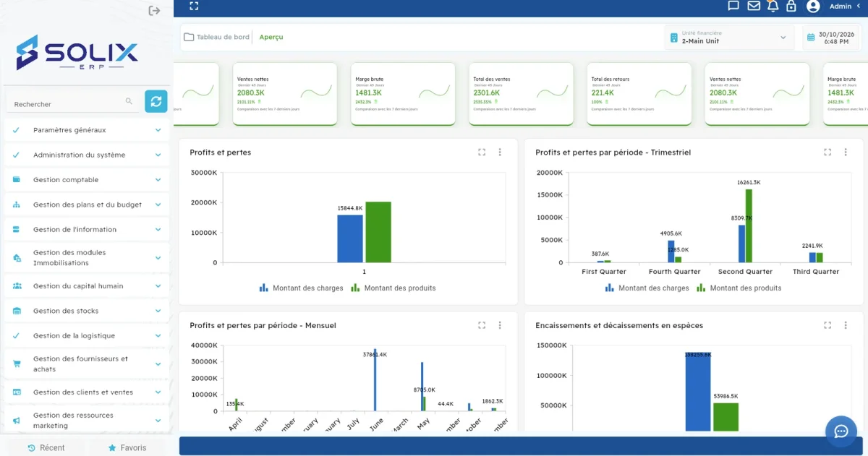Click the Admin user avatar icon
This screenshot has width=868, height=456.
click(x=813, y=6)
